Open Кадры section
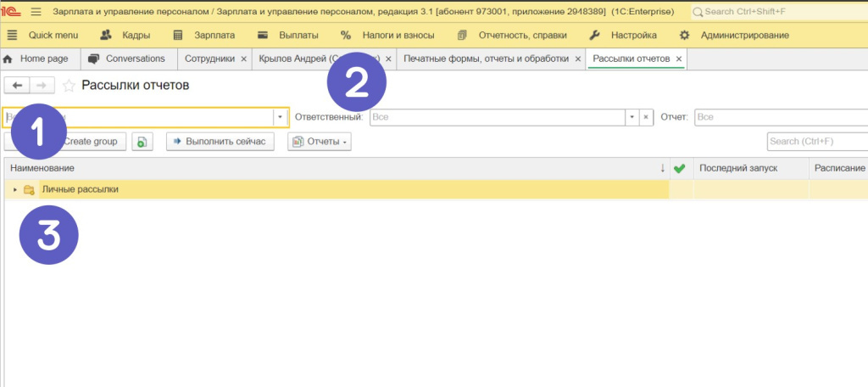The height and width of the screenshot is (387, 868). point(125,36)
